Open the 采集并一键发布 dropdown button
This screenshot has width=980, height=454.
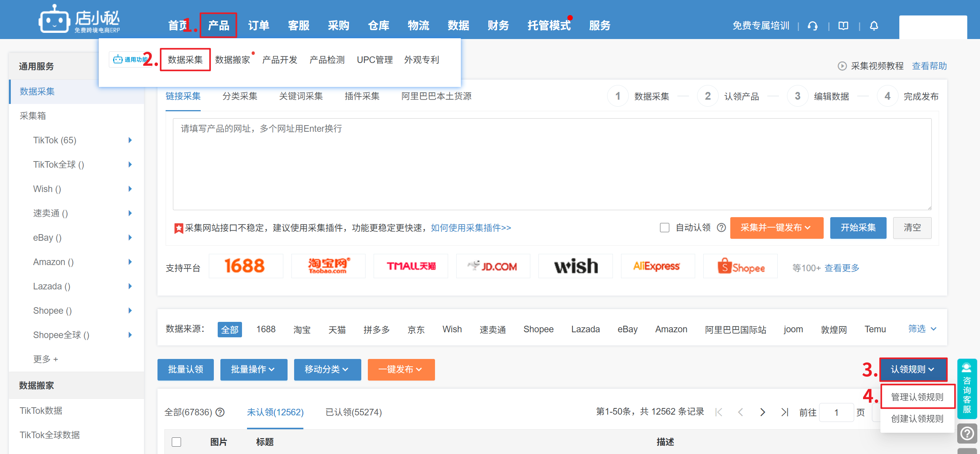776,228
